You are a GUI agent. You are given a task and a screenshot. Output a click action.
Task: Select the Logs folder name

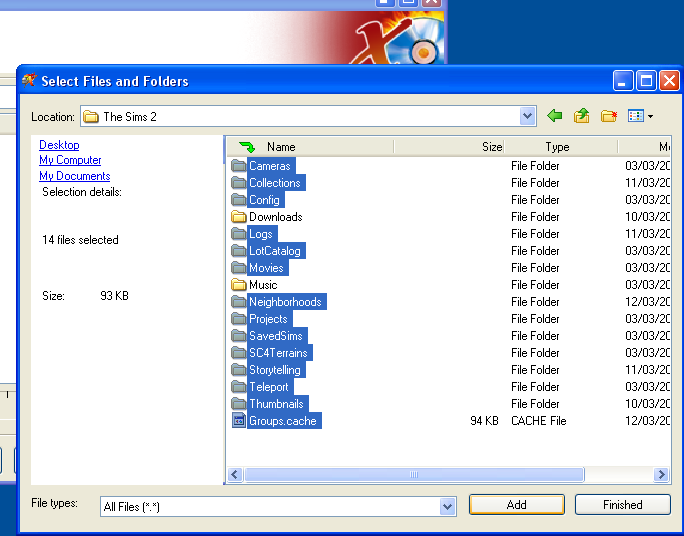click(261, 234)
